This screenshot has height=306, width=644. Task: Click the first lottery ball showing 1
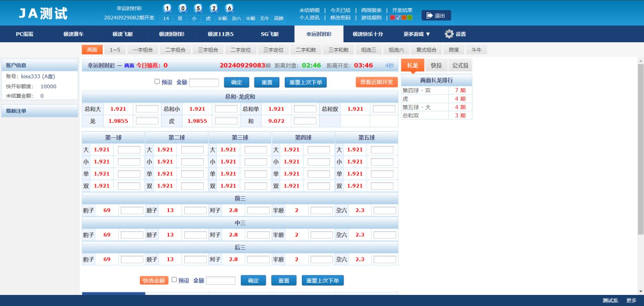coord(168,9)
